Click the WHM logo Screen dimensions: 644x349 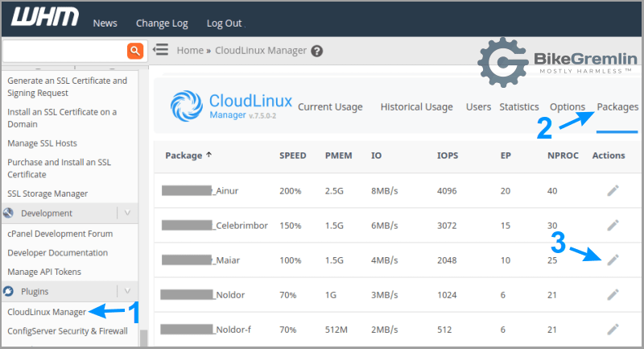click(45, 18)
